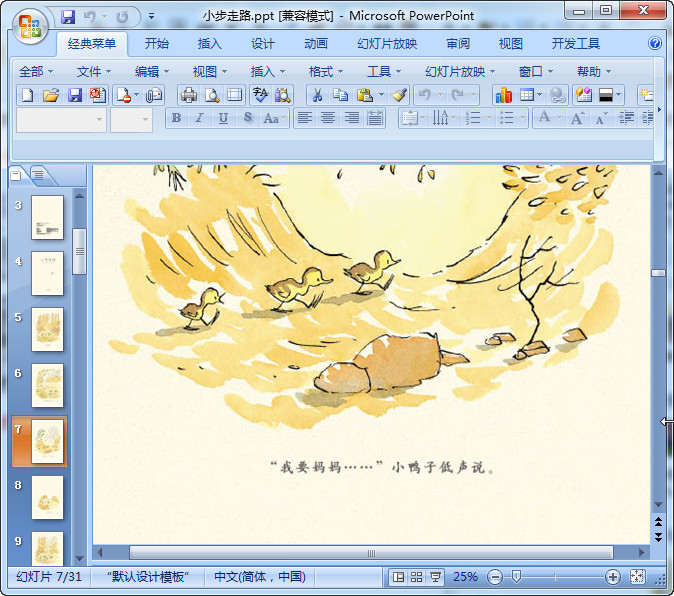Insert a table using the table icon

tap(527, 95)
